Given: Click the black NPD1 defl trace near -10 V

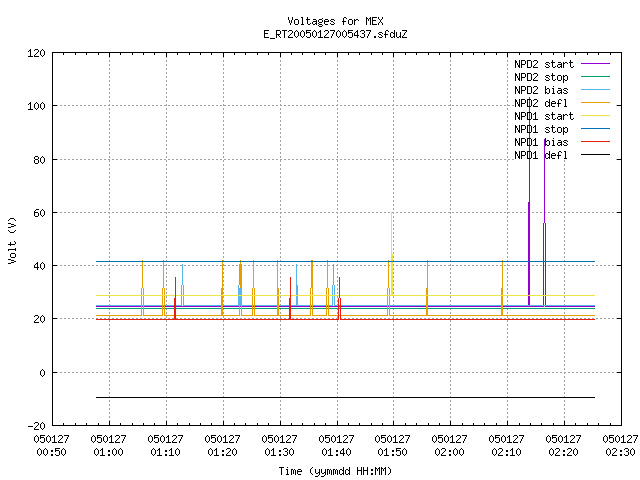Looking at the screenshot, I should [x=345, y=397].
